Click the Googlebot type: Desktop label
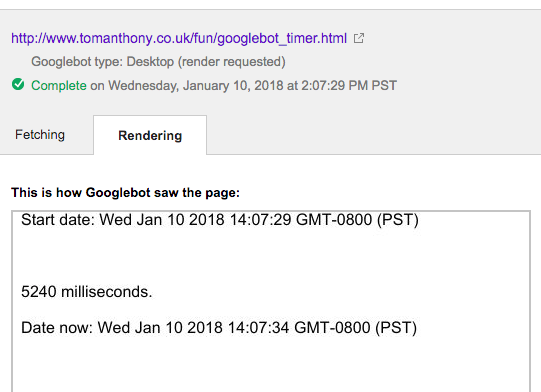The image size is (541, 392). (102, 62)
